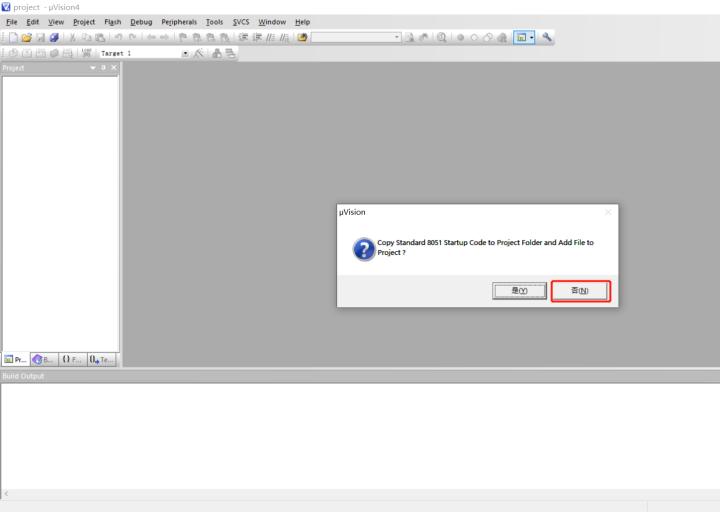The height and width of the screenshot is (512, 720).
Task: Open the Project menu
Action: tap(84, 22)
